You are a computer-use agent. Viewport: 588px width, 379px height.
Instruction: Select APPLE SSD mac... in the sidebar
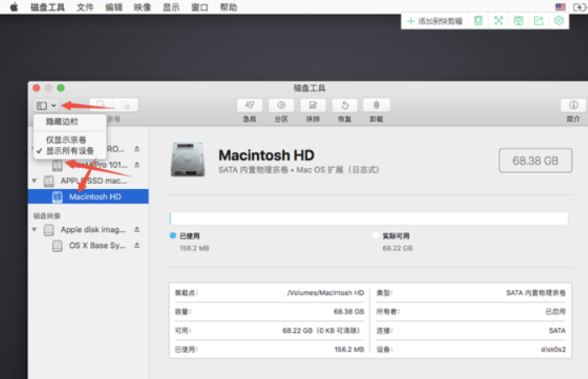[88, 181]
